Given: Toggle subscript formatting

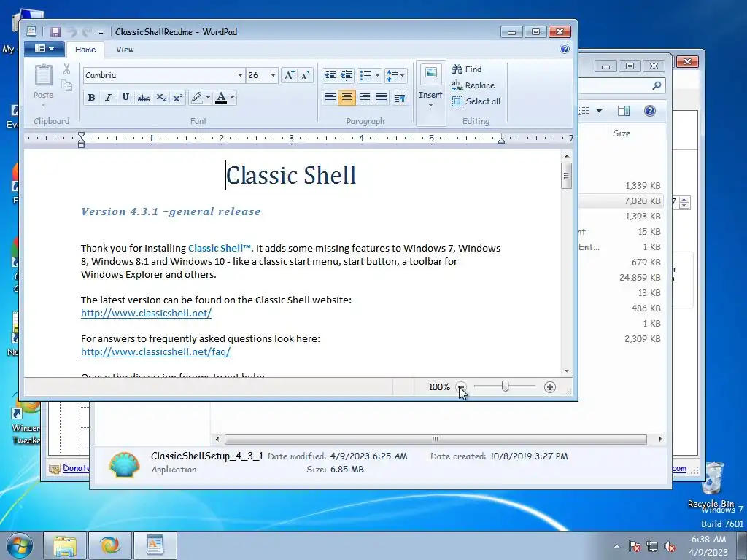Looking at the screenshot, I should tap(161, 98).
